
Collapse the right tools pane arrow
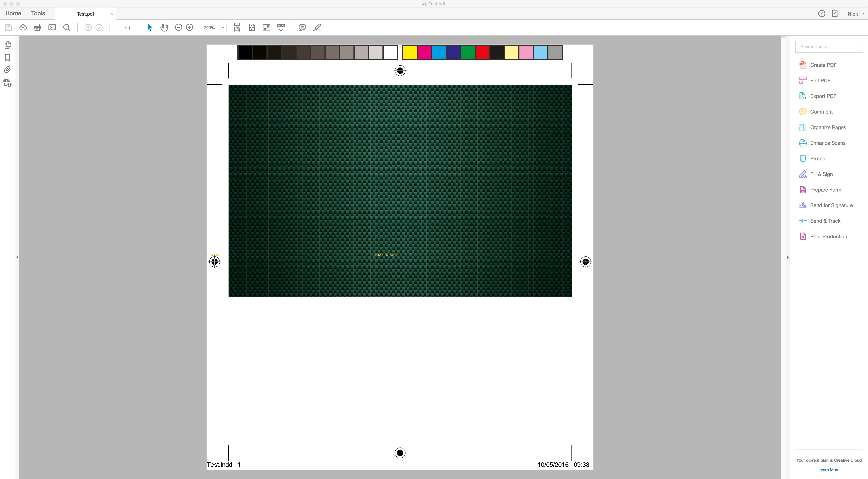click(788, 257)
